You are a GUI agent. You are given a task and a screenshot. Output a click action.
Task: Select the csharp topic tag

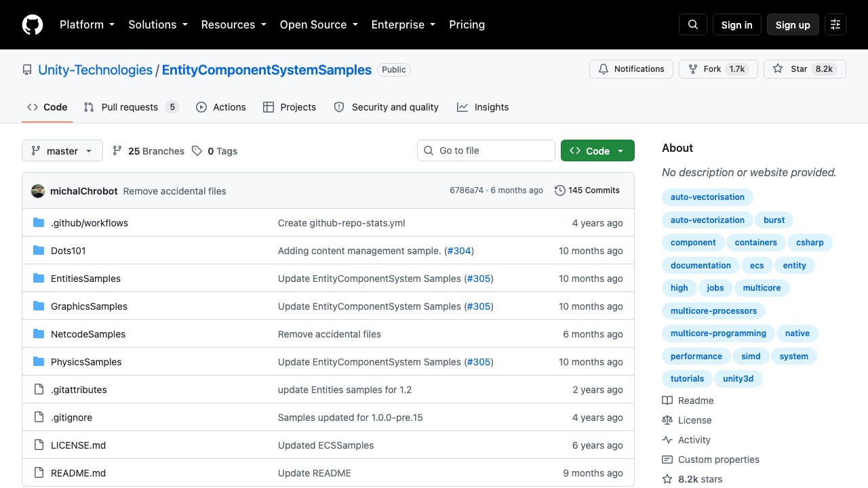(810, 243)
